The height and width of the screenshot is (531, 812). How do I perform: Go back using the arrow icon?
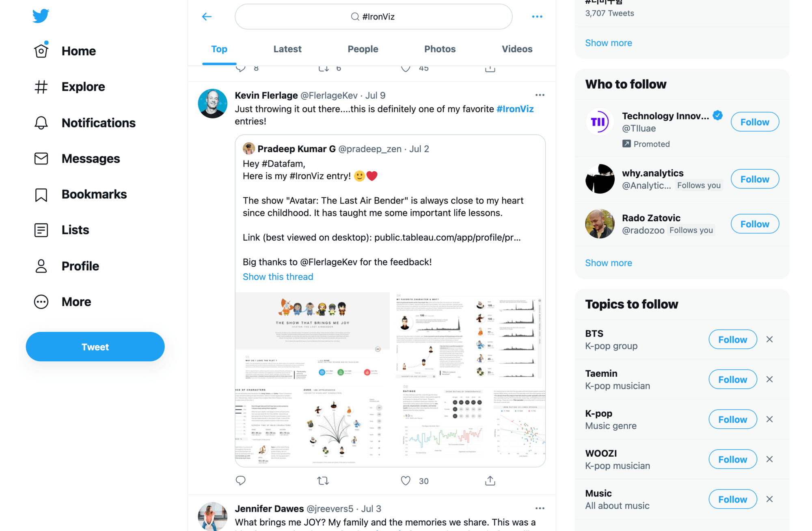pos(207,17)
